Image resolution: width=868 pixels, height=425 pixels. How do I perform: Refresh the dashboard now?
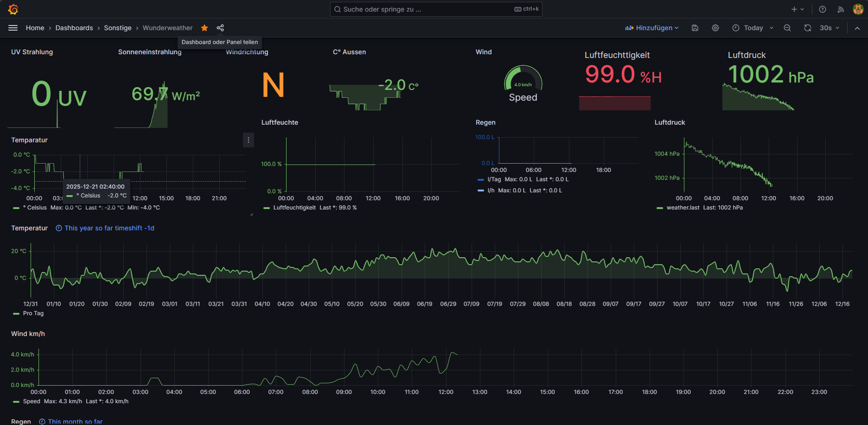(x=808, y=28)
